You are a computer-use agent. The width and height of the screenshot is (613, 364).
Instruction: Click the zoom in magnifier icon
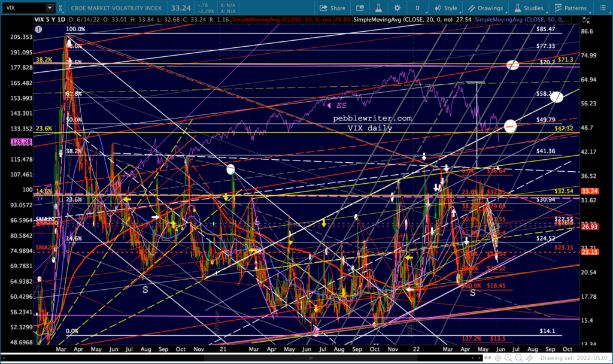[508, 358]
